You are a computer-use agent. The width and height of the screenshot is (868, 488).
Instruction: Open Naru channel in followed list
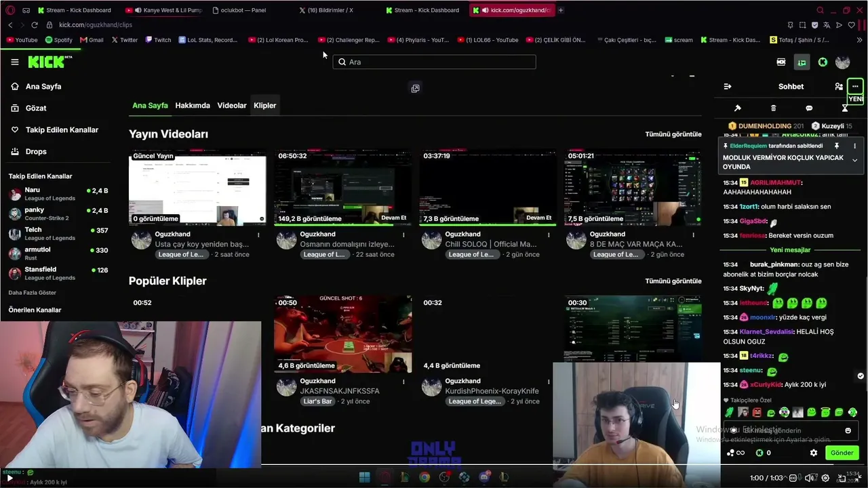pyautogui.click(x=58, y=195)
